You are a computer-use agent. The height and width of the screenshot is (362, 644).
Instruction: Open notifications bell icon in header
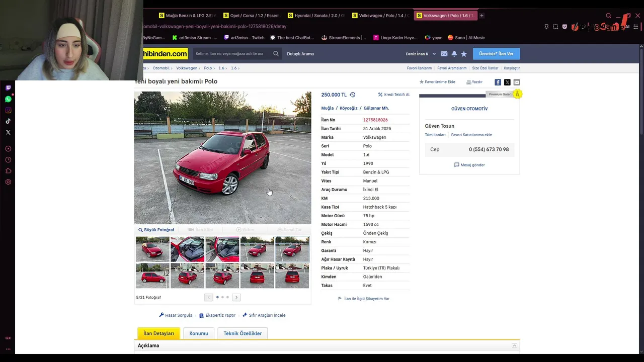coord(454,54)
